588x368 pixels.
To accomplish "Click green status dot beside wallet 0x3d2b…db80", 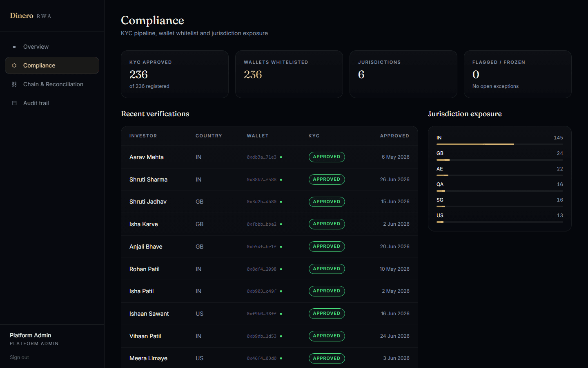I will (x=281, y=202).
